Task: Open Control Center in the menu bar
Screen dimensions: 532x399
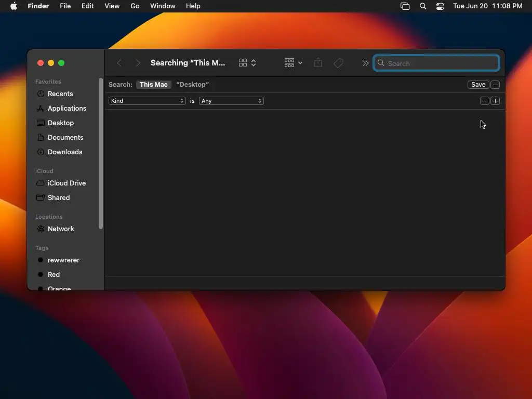Action: click(440, 6)
